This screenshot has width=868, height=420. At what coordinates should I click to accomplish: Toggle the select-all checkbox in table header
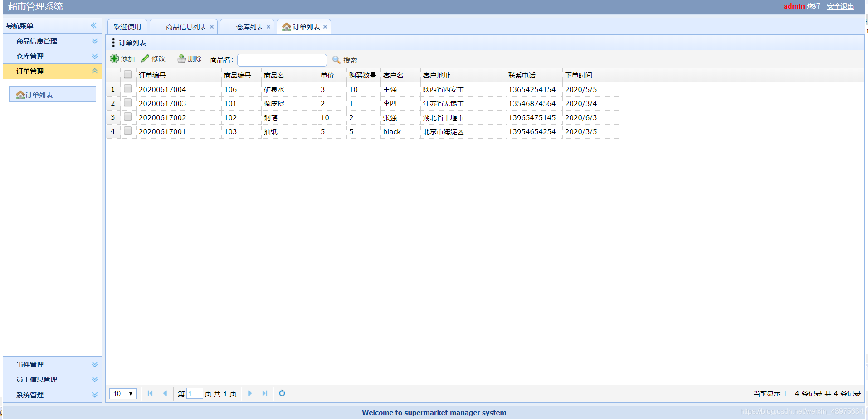pyautogui.click(x=128, y=75)
